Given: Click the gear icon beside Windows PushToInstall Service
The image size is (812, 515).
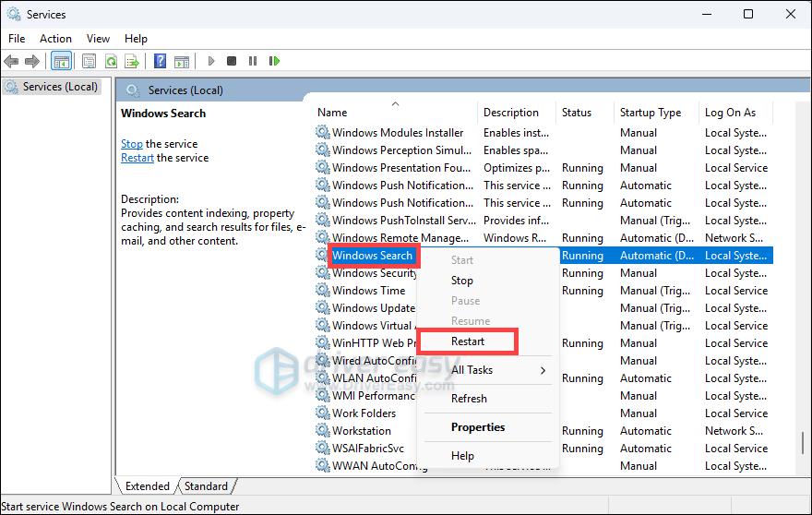Looking at the screenshot, I should tap(323, 220).
